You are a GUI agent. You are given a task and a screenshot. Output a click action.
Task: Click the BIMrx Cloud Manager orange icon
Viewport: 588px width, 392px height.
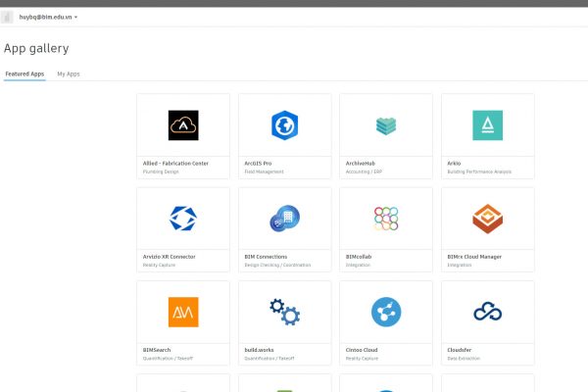click(487, 218)
